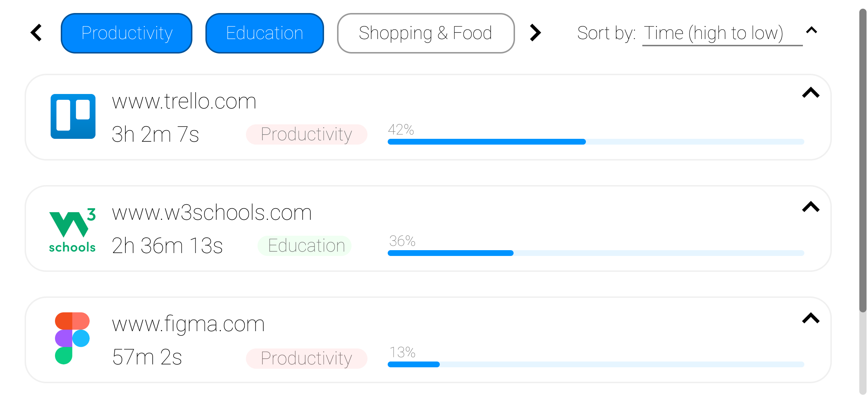This screenshot has width=868, height=402.
Task: Toggle off the Education category filter
Action: point(264,33)
